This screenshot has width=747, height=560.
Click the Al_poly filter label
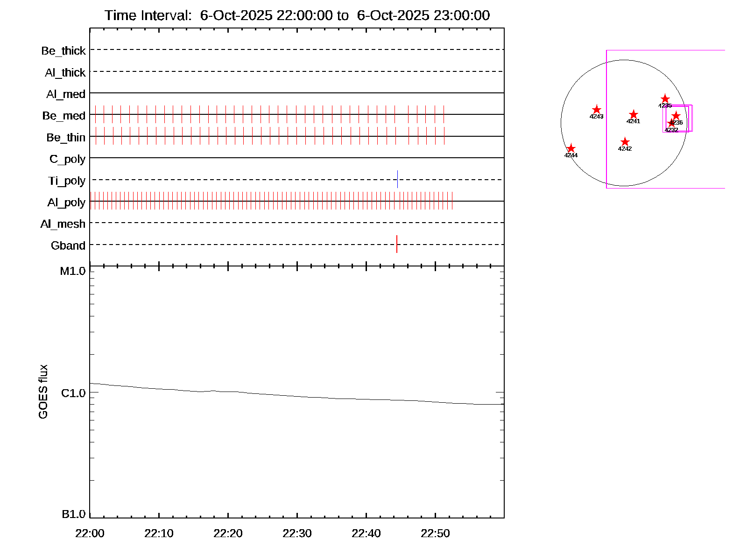click(66, 203)
